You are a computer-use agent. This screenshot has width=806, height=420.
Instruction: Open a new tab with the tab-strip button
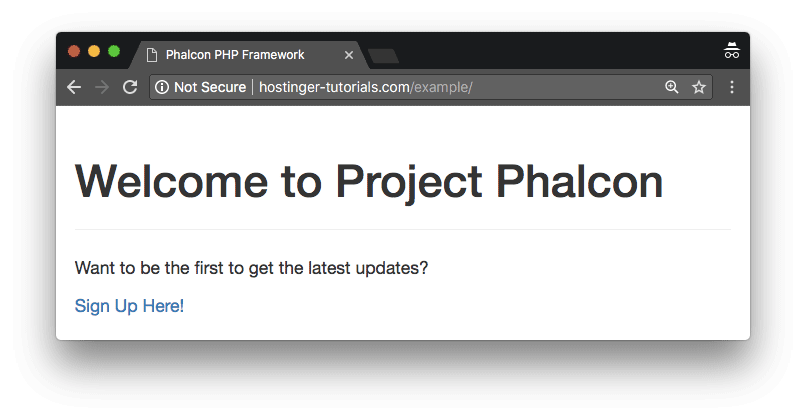pos(383,56)
